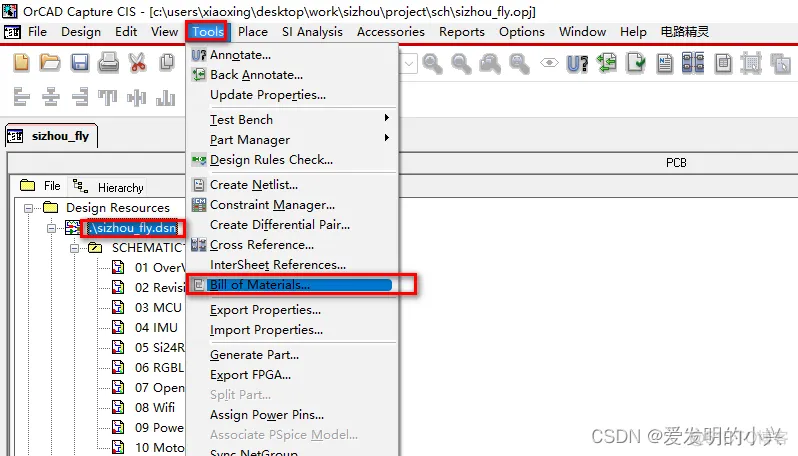Image resolution: width=798 pixels, height=456 pixels.
Task: Click the Align Bottom toolbar icon
Action: click(166, 97)
